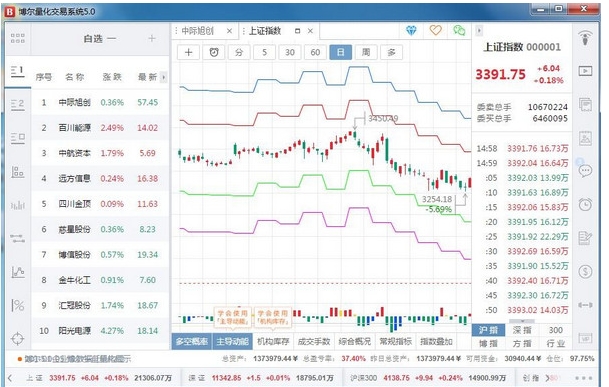Viewport: 609px width, 387px height.
Task: Select the 博指 index button
Action: click(x=489, y=343)
